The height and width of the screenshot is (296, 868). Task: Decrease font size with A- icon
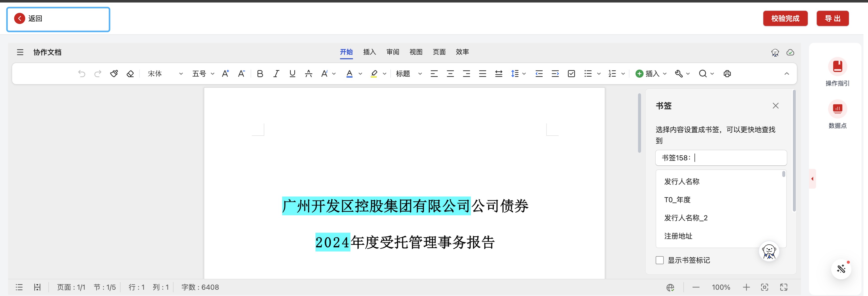(x=241, y=73)
